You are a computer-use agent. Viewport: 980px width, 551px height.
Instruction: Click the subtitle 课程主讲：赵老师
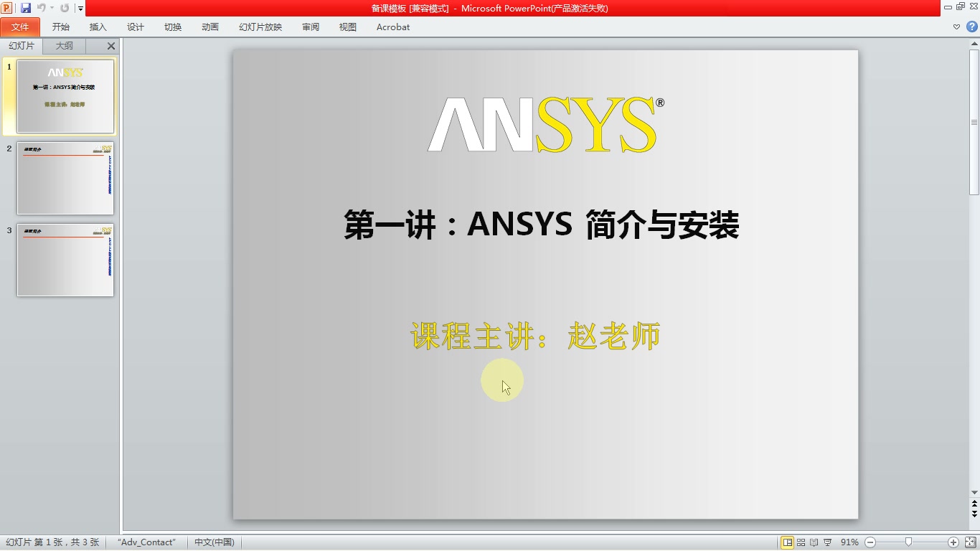tap(535, 336)
